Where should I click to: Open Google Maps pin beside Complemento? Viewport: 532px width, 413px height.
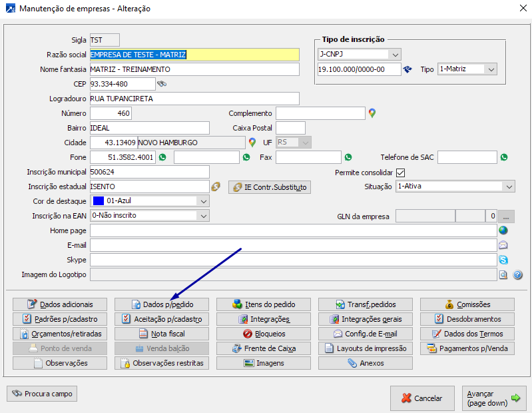pyautogui.click(x=372, y=113)
